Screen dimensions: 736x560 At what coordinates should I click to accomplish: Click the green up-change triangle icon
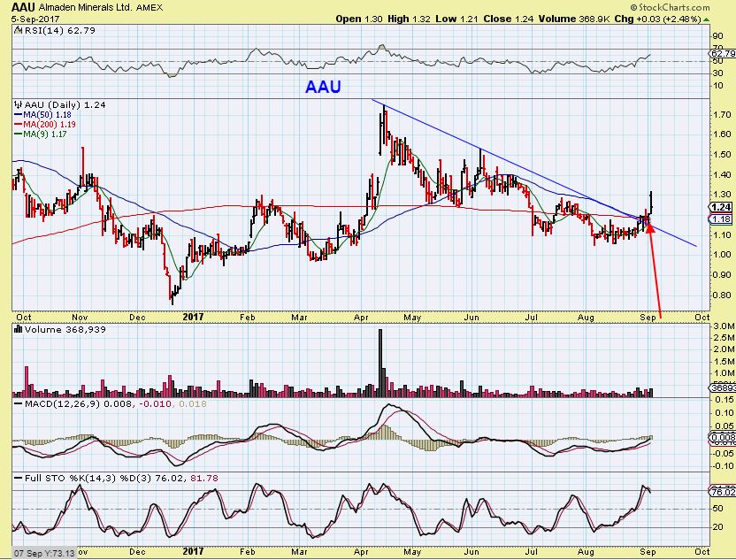[x=706, y=19]
